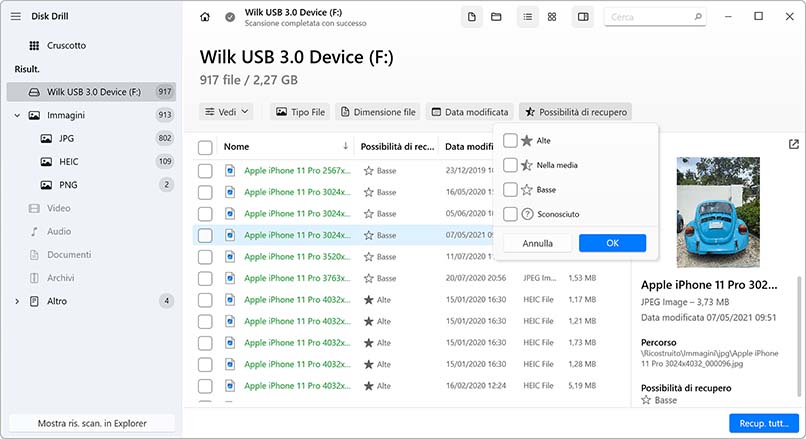Open the Dimensione file filter
Screen dimensions: 806x439
378,112
